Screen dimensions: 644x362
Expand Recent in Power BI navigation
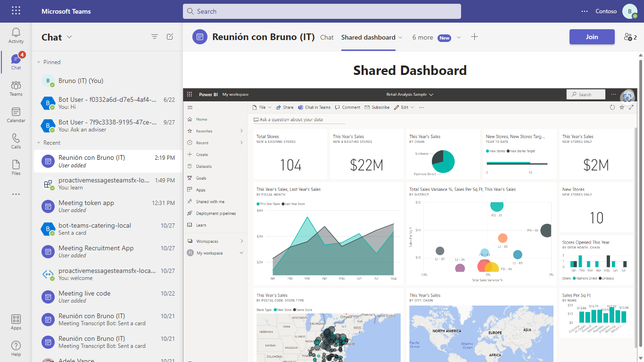[242, 143]
